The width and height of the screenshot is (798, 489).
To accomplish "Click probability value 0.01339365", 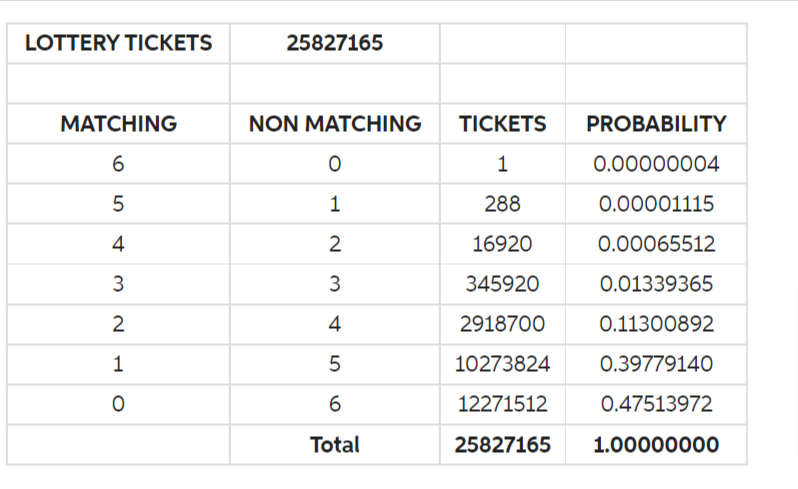I will (656, 284).
